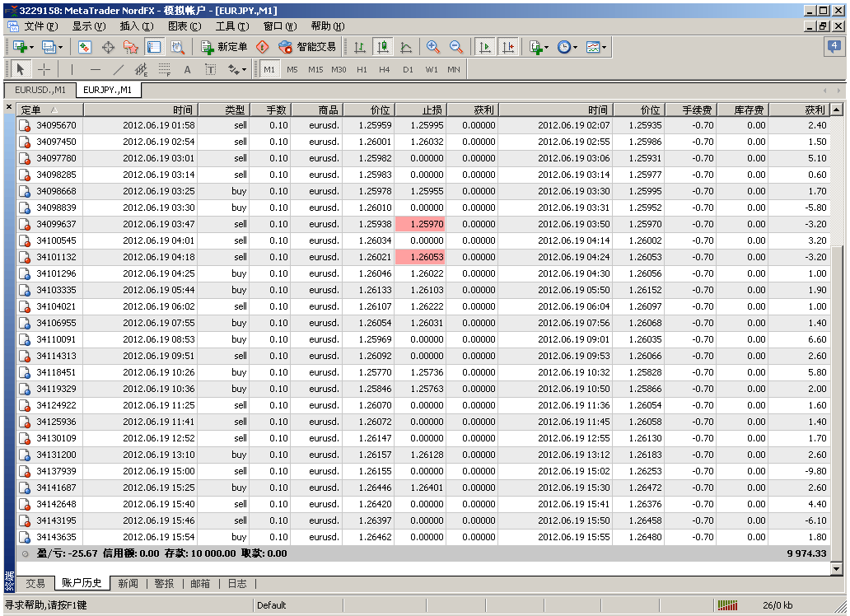Viewport: 850px width, 616px height.
Task: Click the zoom in magnifier icon
Action: tap(432, 47)
